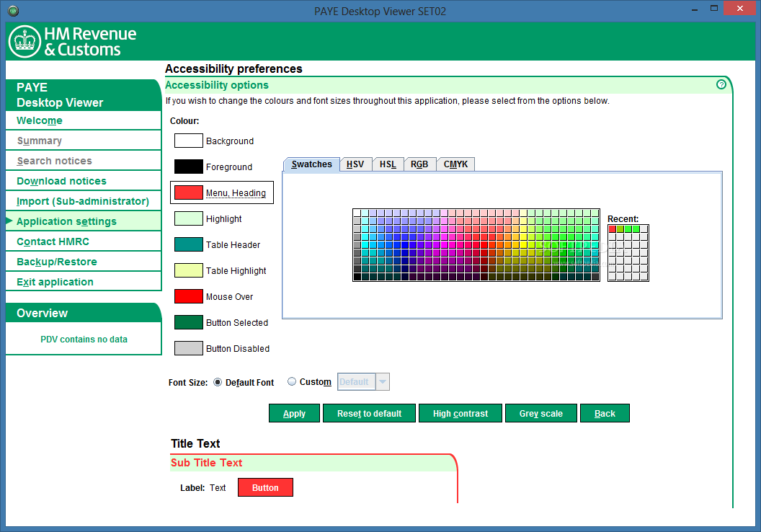The height and width of the screenshot is (532, 761).
Task: Select the Button Disabled colour swatch
Action: pyautogui.click(x=189, y=348)
